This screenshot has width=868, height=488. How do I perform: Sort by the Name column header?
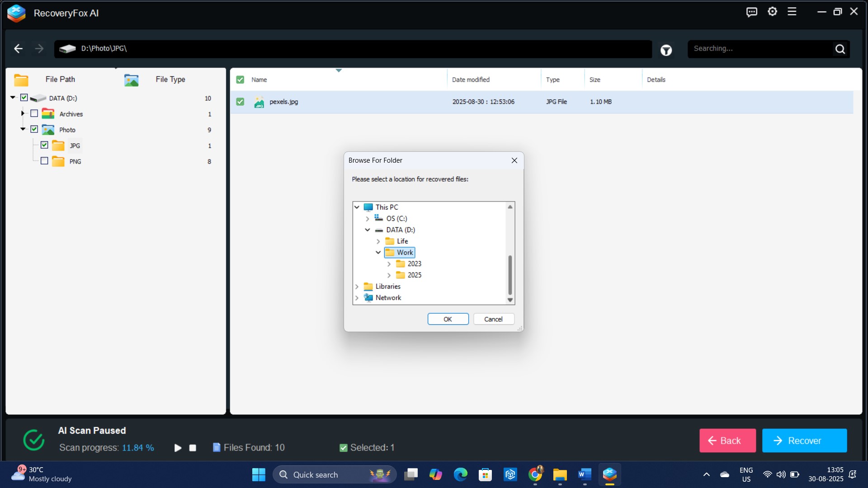[259, 80]
